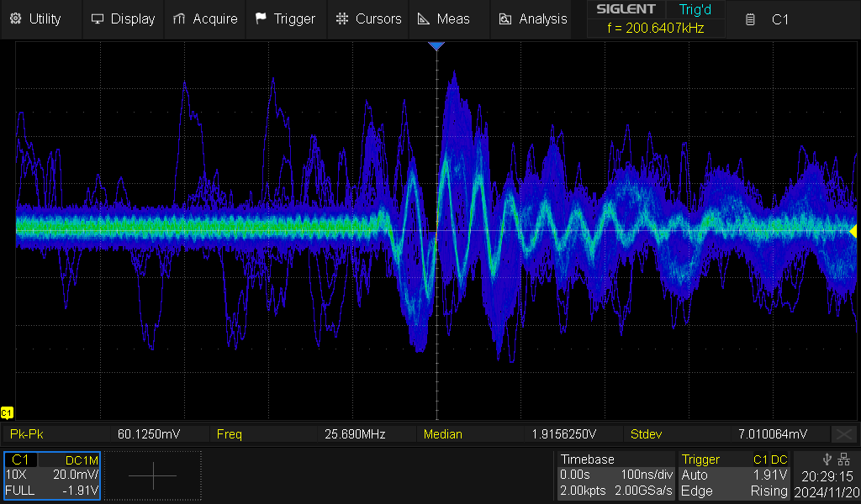Click the plus box to add channel
Screen dimensions: 861x504
point(153,475)
